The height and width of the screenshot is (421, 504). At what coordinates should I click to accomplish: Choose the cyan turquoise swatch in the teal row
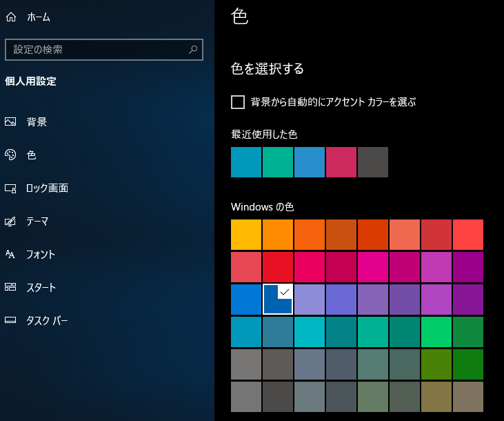[x=310, y=332]
